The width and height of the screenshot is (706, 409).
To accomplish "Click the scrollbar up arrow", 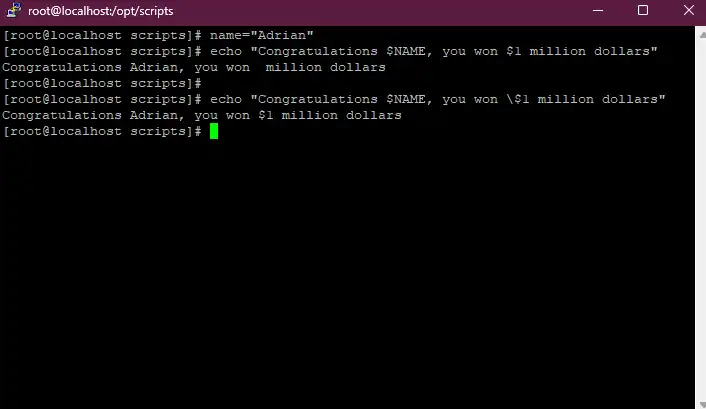I will click(x=702, y=34).
